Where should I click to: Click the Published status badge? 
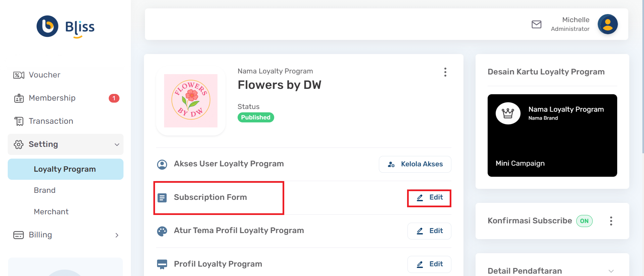tap(256, 117)
